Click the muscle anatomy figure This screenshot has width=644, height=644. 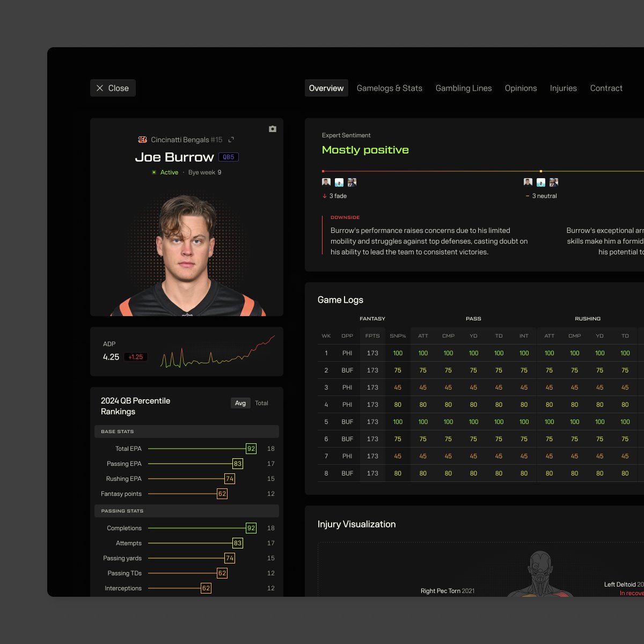[540, 574]
